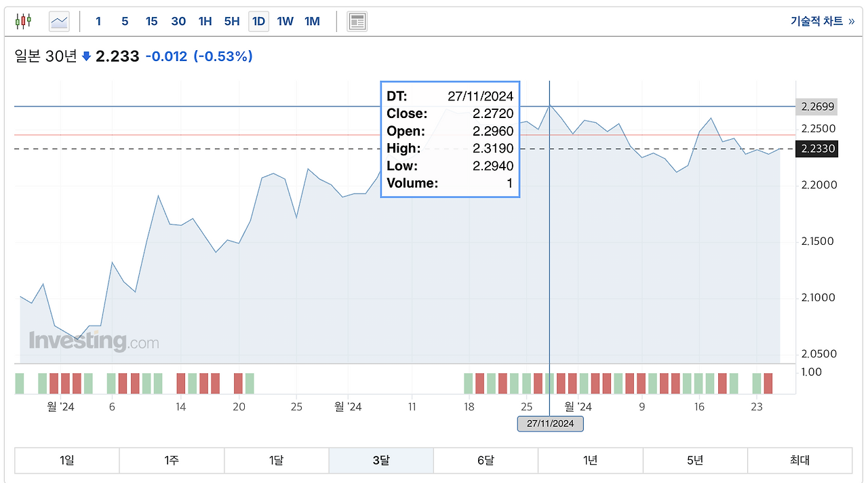Screen dimensions: 868x483
Task: Click the blue down arrow by 일본 30년
Action: (x=86, y=57)
